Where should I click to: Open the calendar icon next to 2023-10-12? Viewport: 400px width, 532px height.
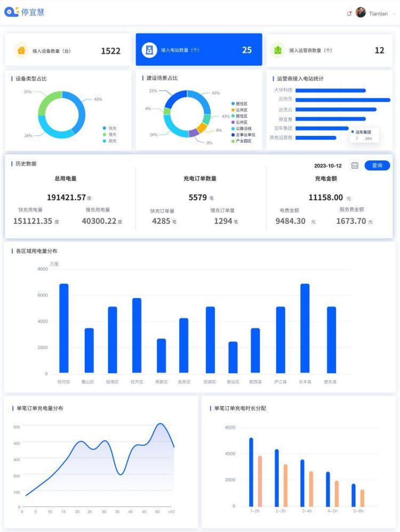tap(355, 166)
